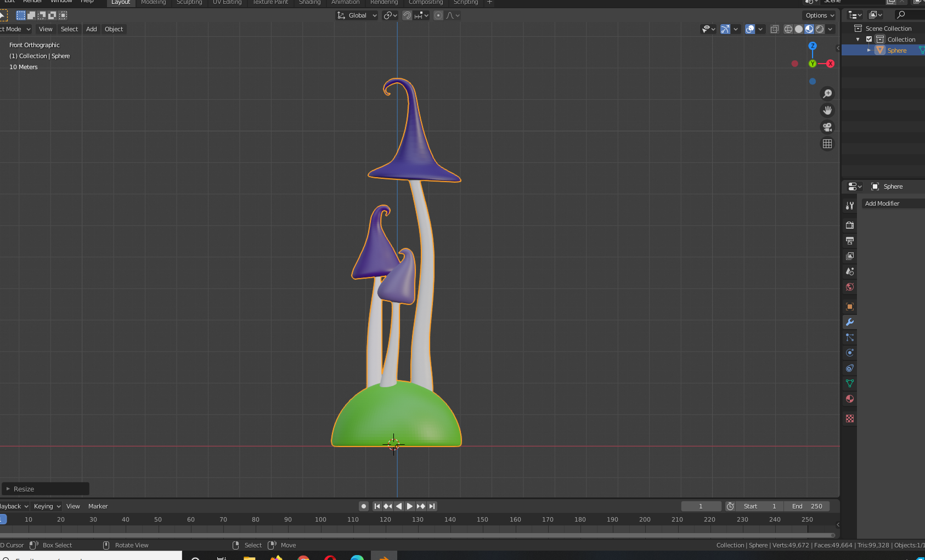Switch viewport shading to Wireframe mode
925x560 pixels.
tap(788, 30)
